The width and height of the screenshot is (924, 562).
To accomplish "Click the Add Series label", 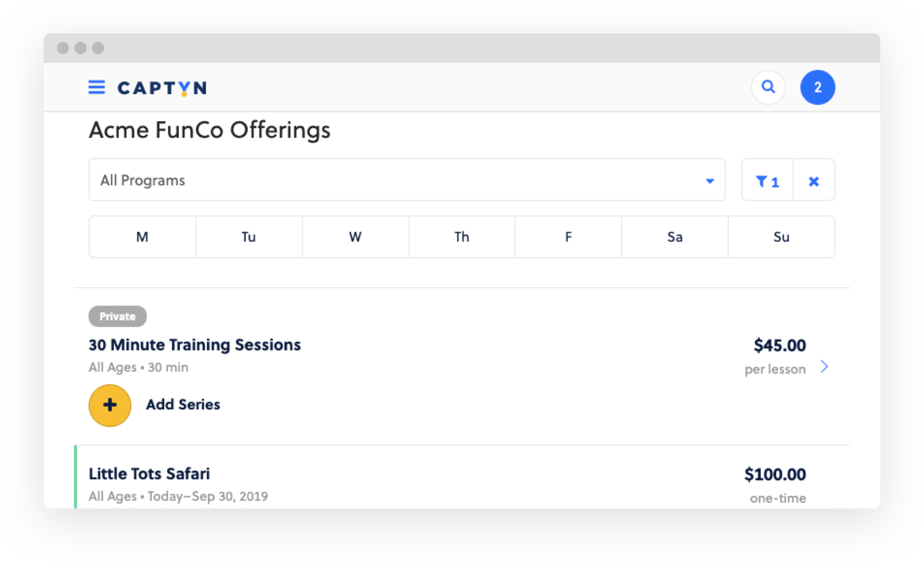I will coord(183,404).
